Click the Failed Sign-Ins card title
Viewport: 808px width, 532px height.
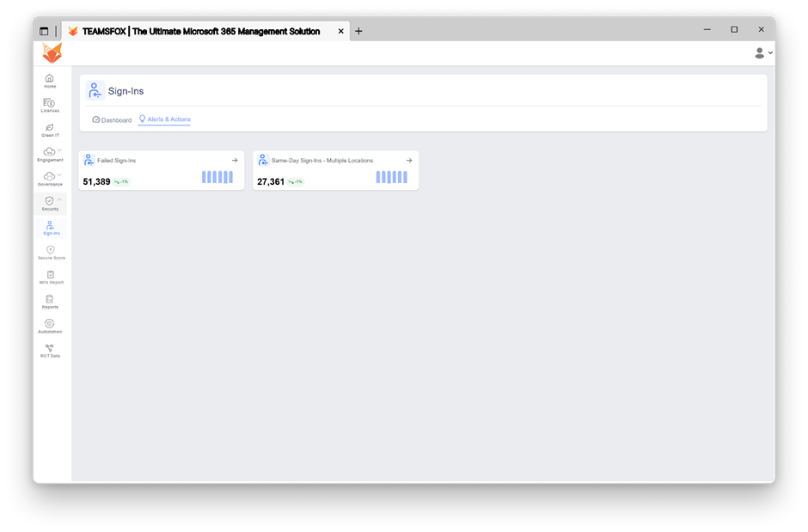[x=116, y=161]
